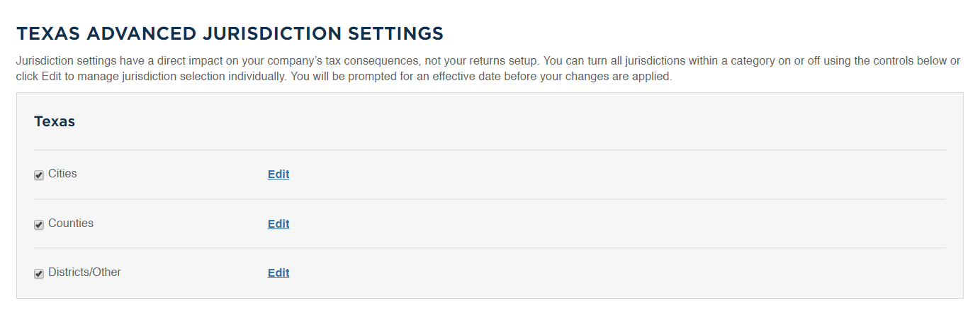
Task: Toggle the Counties checkbox off
Action: (x=39, y=225)
